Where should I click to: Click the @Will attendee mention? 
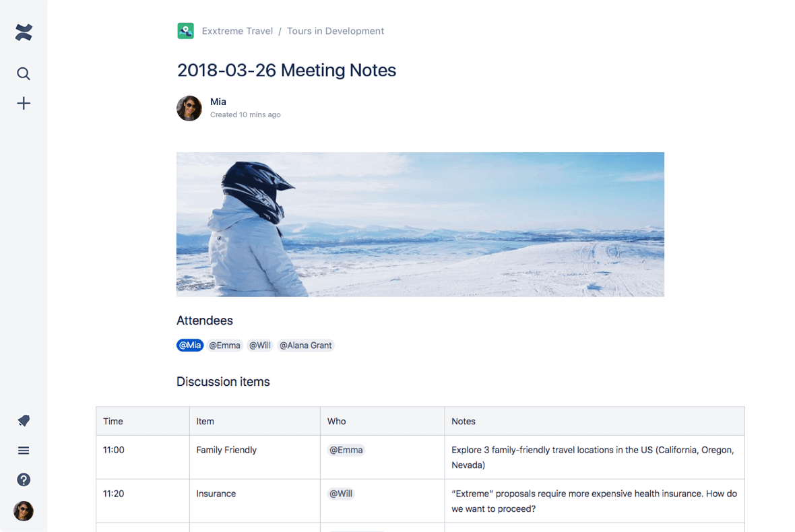tap(261, 345)
